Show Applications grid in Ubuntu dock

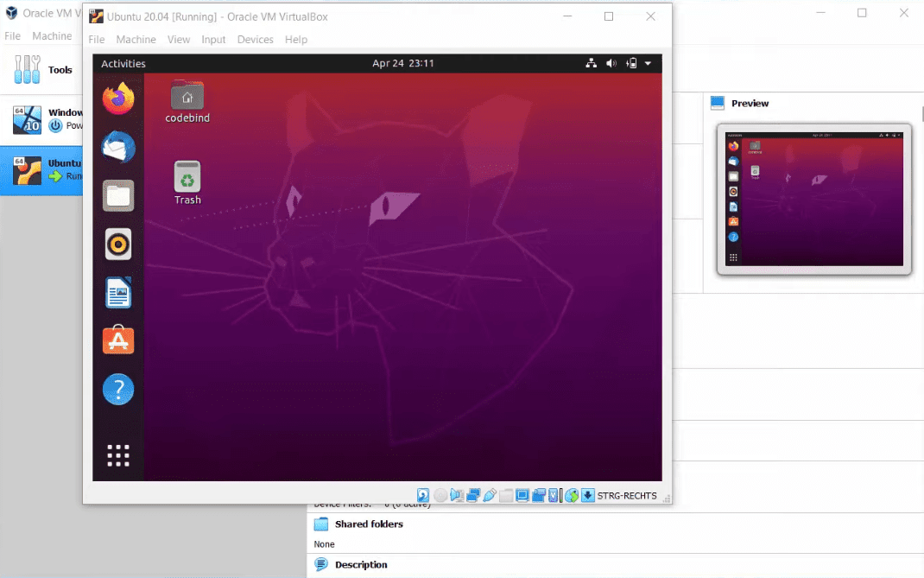point(117,455)
